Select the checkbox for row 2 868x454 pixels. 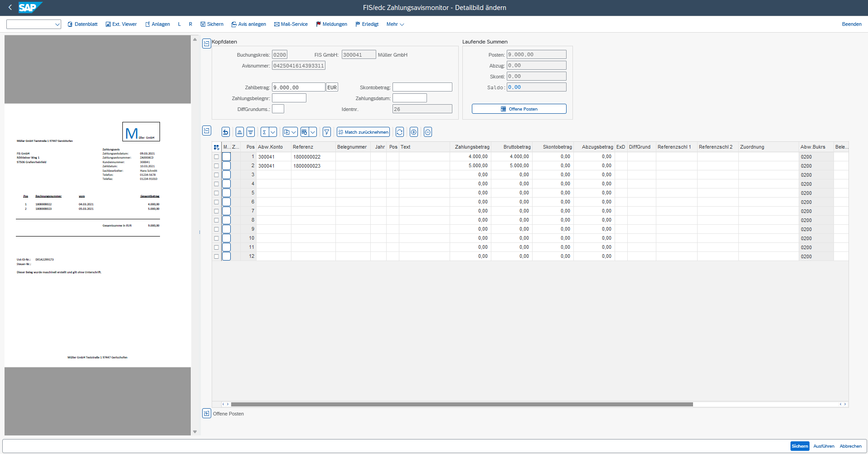[217, 166]
